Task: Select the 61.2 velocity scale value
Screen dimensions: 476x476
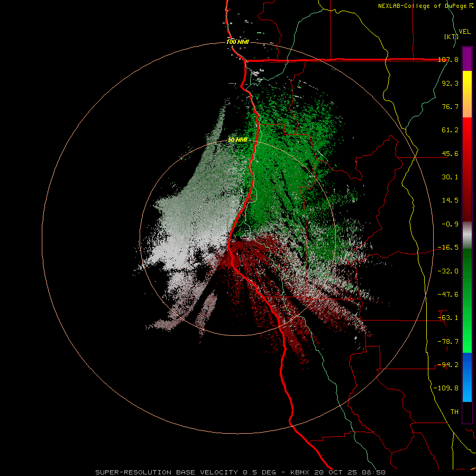Action: click(x=450, y=130)
